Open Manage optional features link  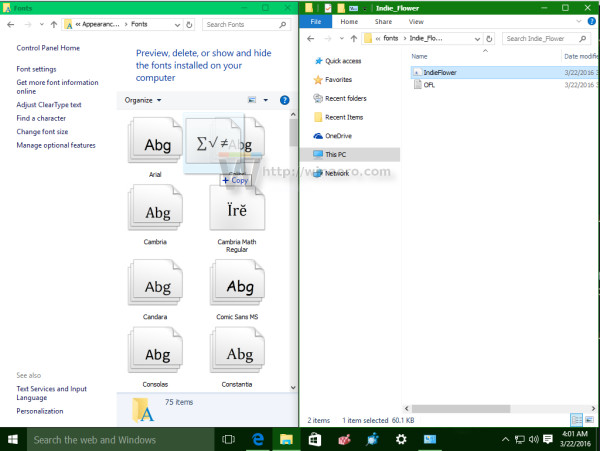(56, 145)
